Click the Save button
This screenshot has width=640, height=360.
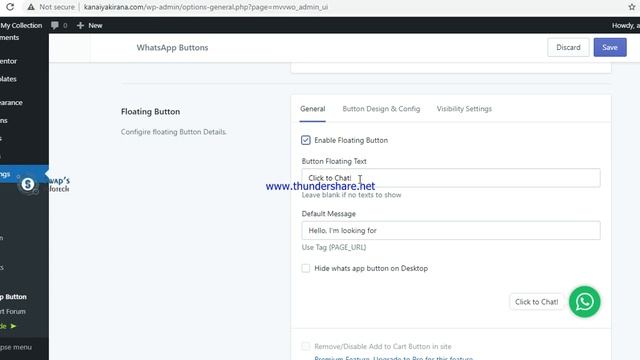[610, 47]
